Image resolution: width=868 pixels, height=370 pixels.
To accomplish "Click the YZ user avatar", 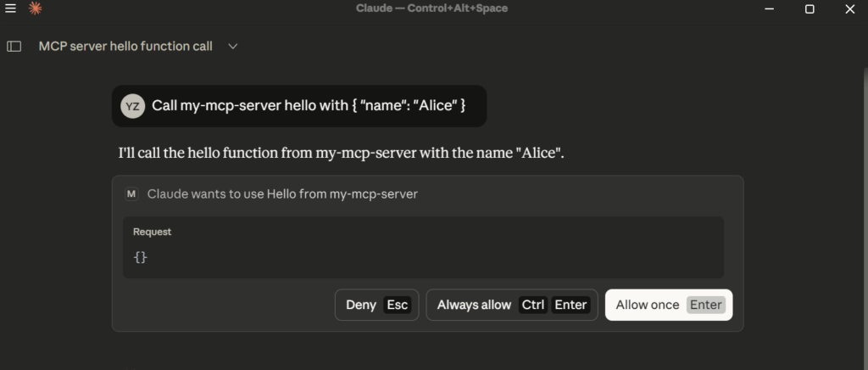I will (132, 106).
